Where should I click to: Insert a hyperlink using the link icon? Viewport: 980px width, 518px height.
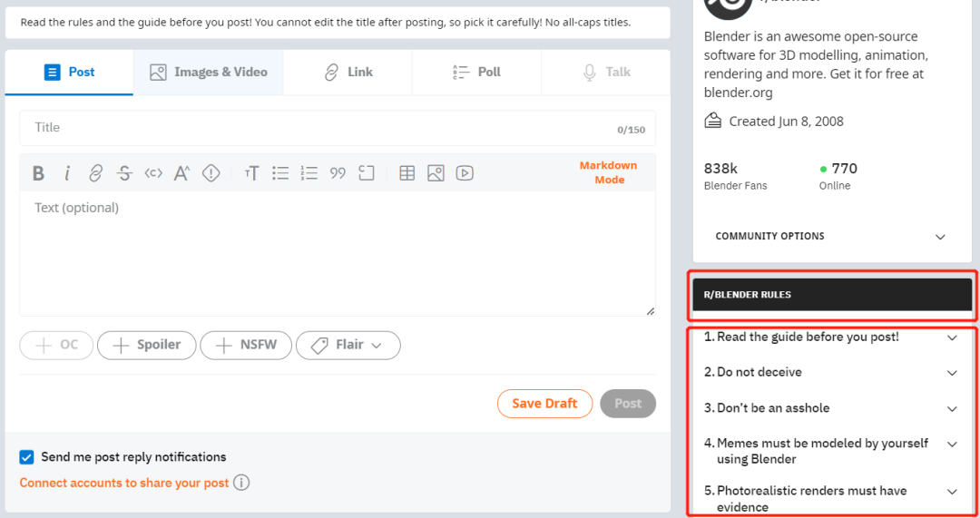tap(95, 173)
